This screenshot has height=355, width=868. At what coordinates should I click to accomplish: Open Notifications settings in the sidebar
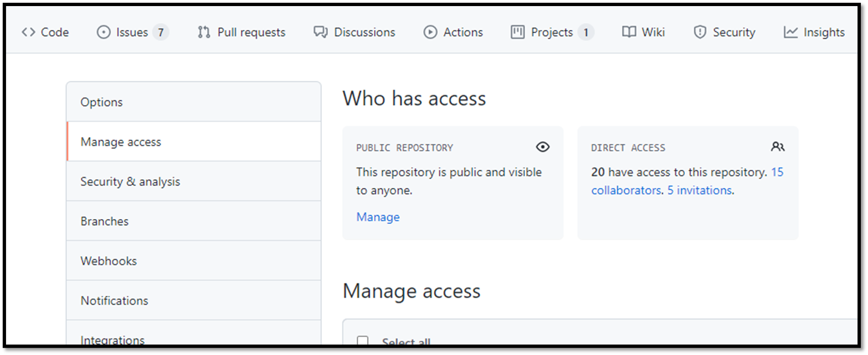click(x=194, y=300)
